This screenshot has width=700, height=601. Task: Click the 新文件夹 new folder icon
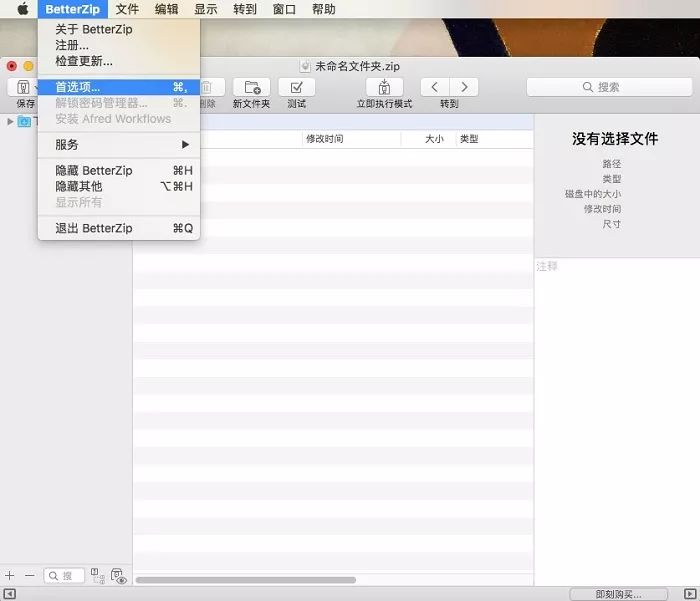point(252,87)
